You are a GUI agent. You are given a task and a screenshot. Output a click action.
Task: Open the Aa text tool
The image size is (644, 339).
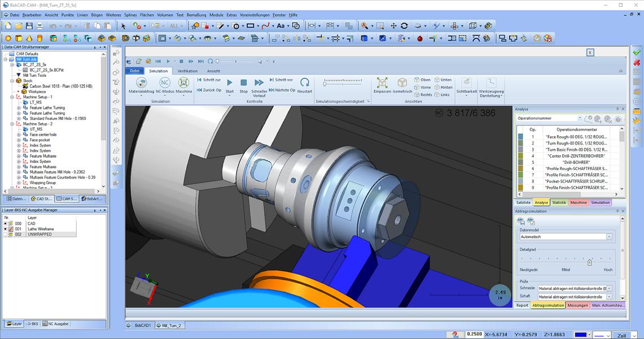click(281, 25)
